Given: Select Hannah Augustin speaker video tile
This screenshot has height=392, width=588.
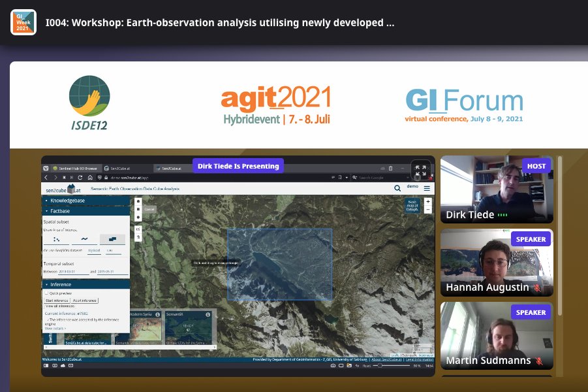Looking at the screenshot, I should coord(497,263).
